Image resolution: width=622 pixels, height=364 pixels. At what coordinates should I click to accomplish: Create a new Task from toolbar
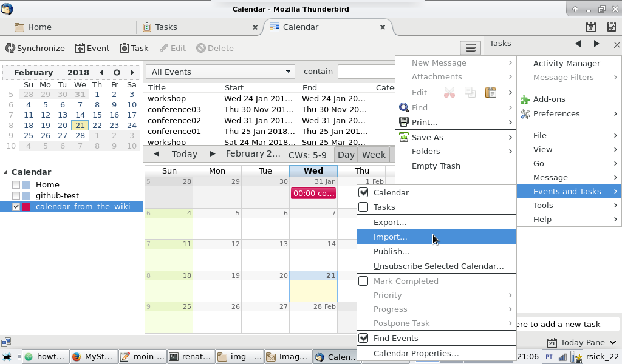click(134, 49)
